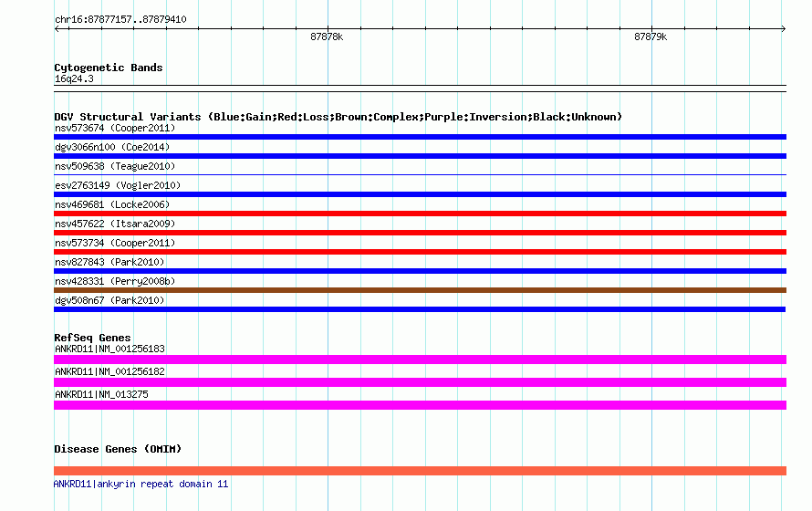The width and height of the screenshot is (812, 511).
Task: Click the dgv508n67 (Park2010) label
Action: pos(109,300)
